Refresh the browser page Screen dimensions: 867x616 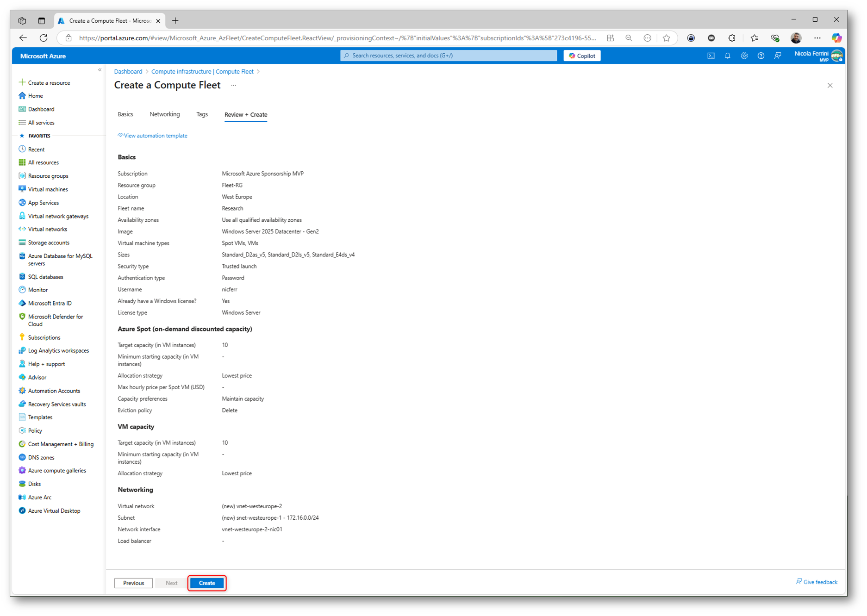[44, 38]
